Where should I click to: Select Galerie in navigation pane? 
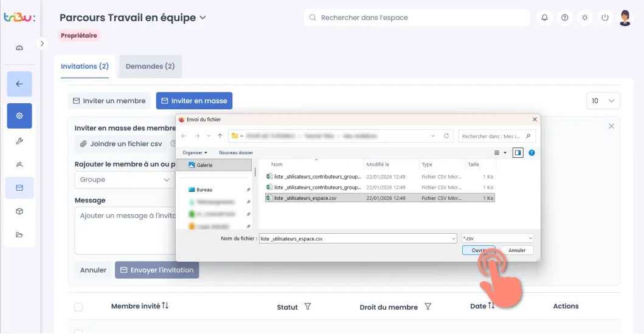[214, 165]
